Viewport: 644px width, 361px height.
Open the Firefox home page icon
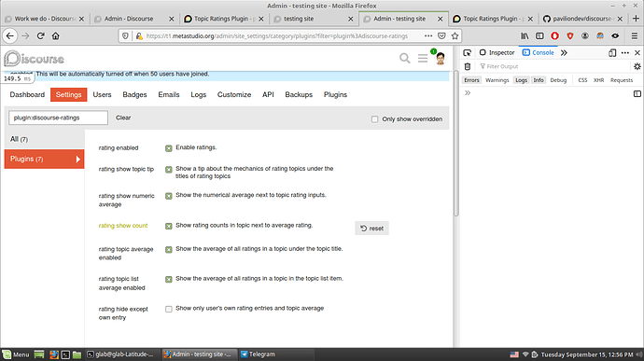click(55, 36)
